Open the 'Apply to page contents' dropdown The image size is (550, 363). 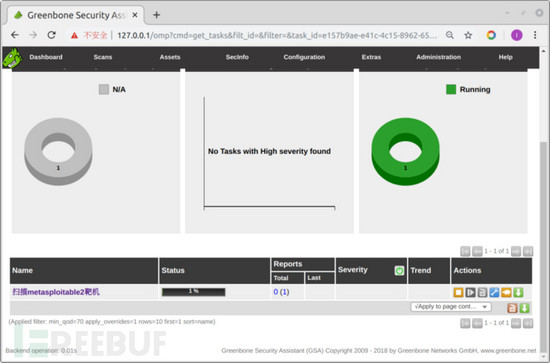pyautogui.click(x=451, y=307)
